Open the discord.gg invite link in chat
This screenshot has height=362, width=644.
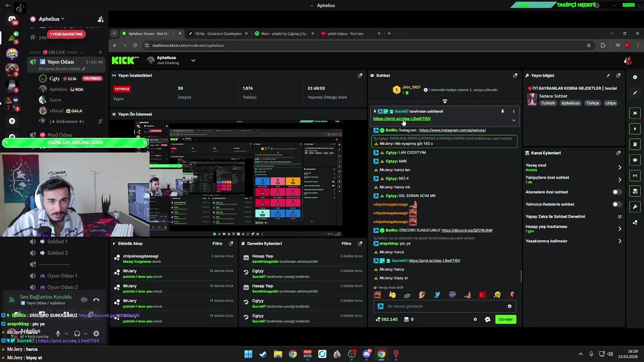pos(467,230)
